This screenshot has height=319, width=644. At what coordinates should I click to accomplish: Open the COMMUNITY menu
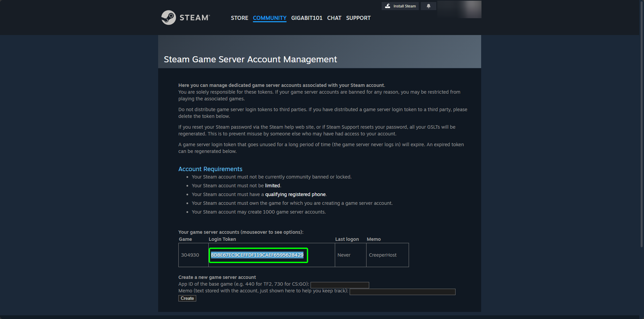269,18
